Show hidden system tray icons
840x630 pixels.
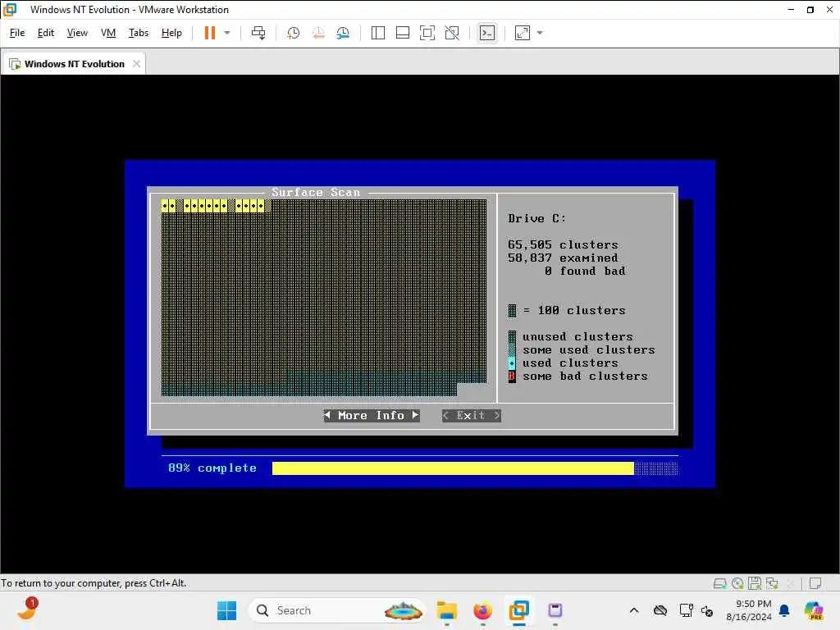[634, 610]
